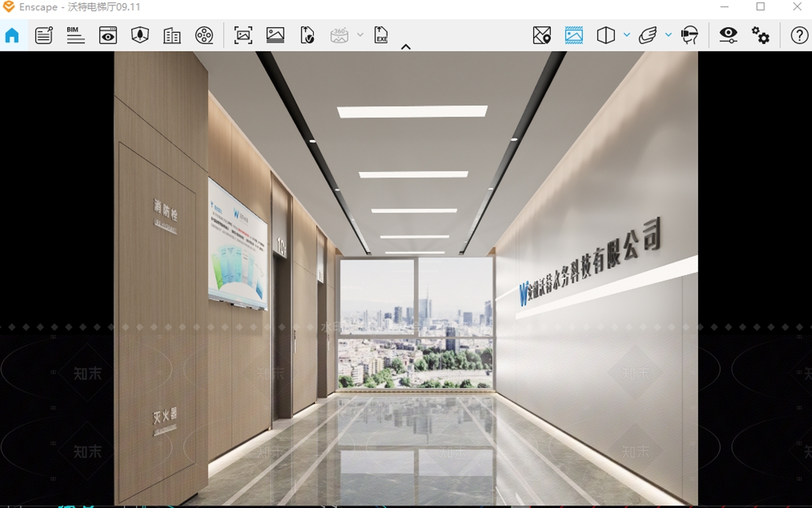Image resolution: width=812 pixels, height=508 pixels.
Task: Expand the dropdown next to the 360 panorama icon
Action: click(360, 35)
